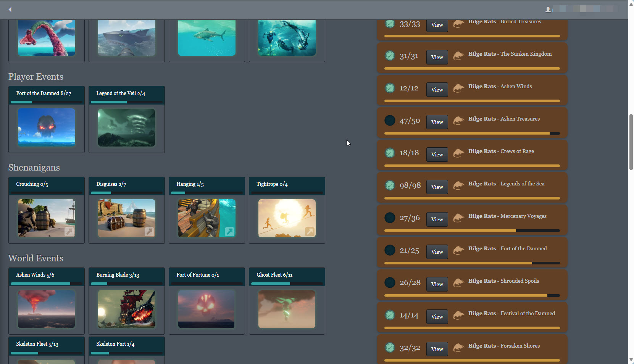Open the user profile icon

[548, 10]
